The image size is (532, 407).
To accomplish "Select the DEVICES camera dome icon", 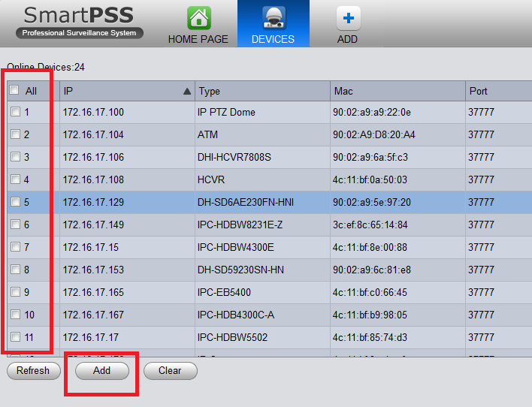I will click(274, 18).
